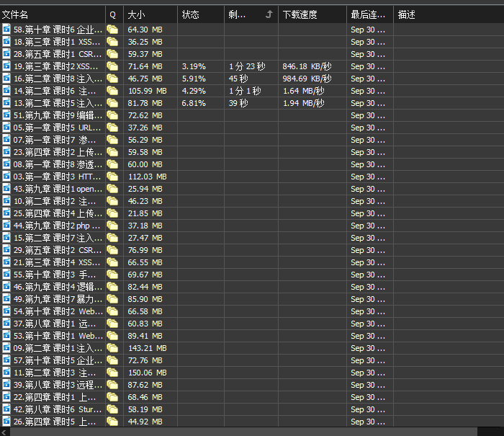The height and width of the screenshot is (436, 504).
Task: Click the 最后连... column header
Action: point(370,14)
